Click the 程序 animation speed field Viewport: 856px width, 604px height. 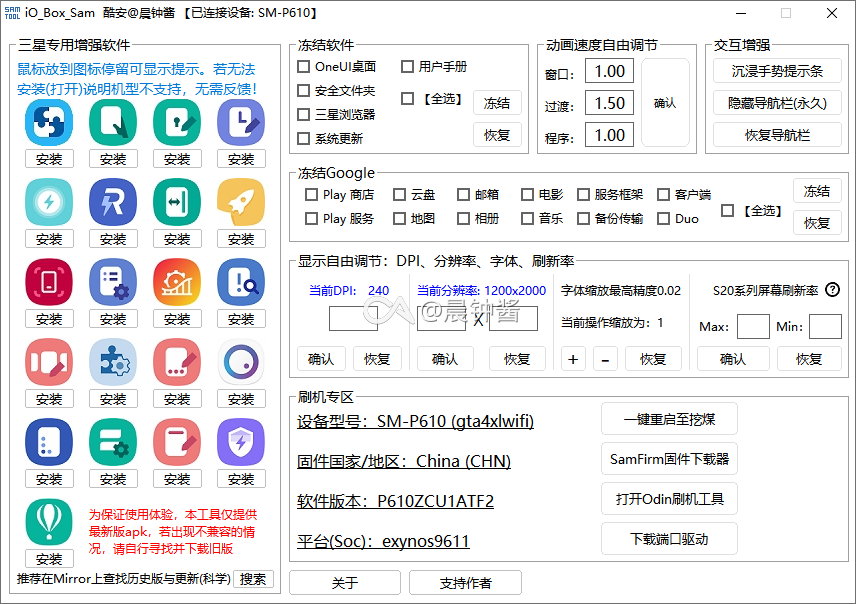[609, 135]
